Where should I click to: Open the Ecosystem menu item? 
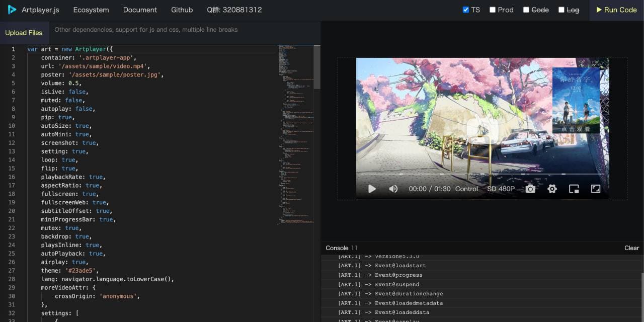91,10
